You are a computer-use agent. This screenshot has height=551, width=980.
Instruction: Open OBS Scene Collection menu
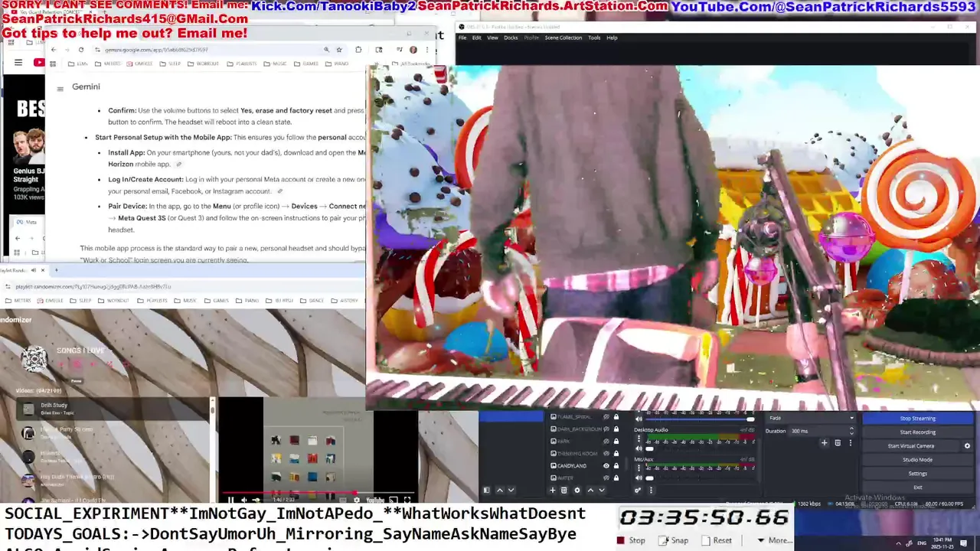(x=563, y=37)
